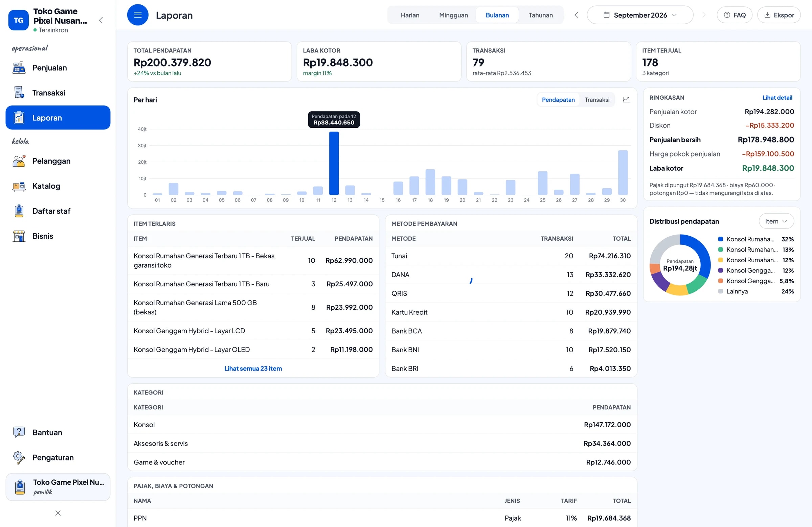Click the Lihat detail link
812x527 pixels.
pyautogui.click(x=777, y=97)
